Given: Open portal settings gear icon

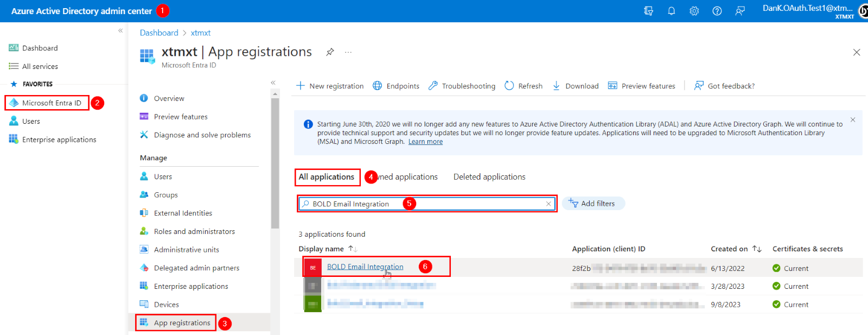Looking at the screenshot, I should [694, 11].
